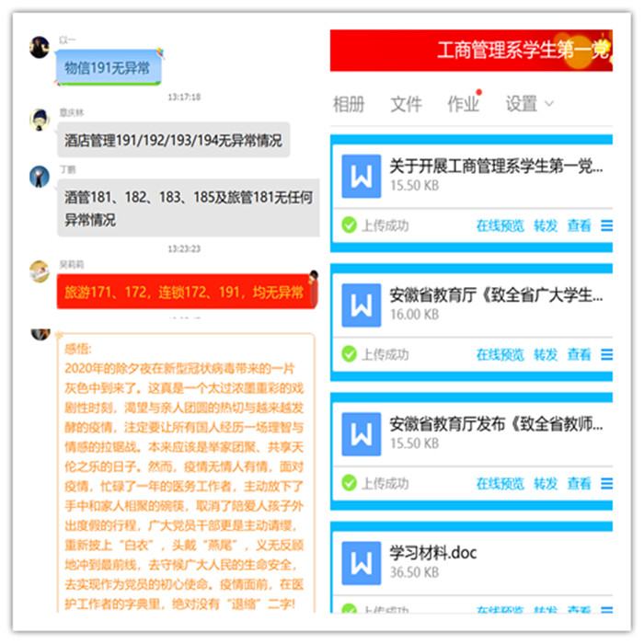This screenshot has height=644, width=644.
Task: Click green upload success check on first file
Action: pos(349,225)
